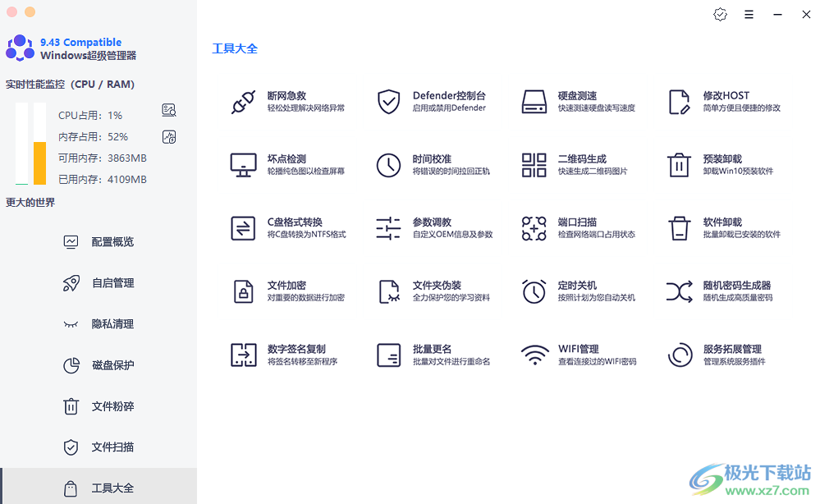Open the 二维码生成 QR code icon
820x504 pixels.
534,165
